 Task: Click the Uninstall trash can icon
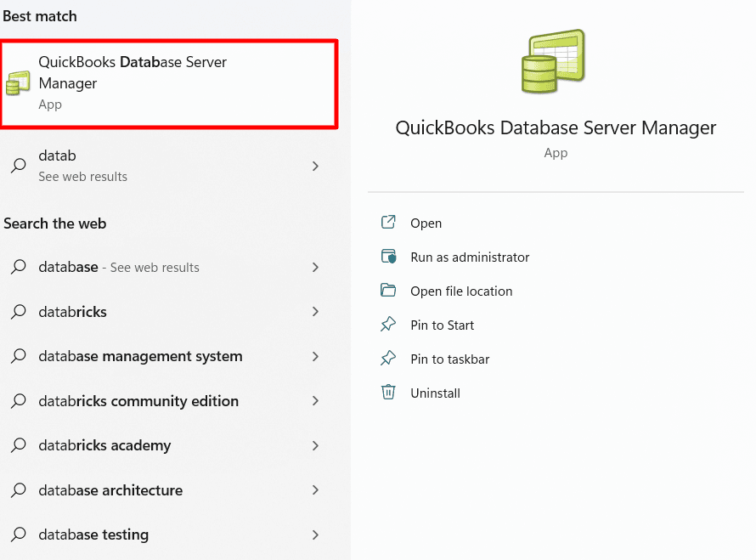pyautogui.click(x=388, y=393)
